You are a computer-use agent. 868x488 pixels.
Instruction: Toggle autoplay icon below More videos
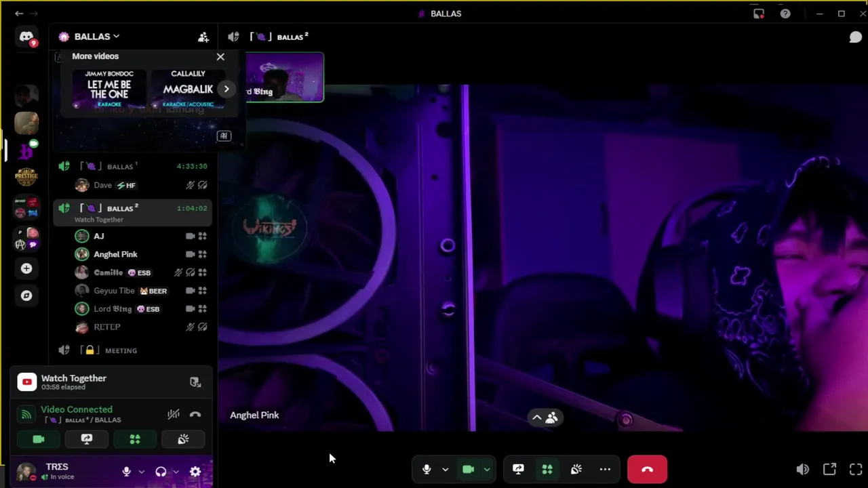click(223, 136)
